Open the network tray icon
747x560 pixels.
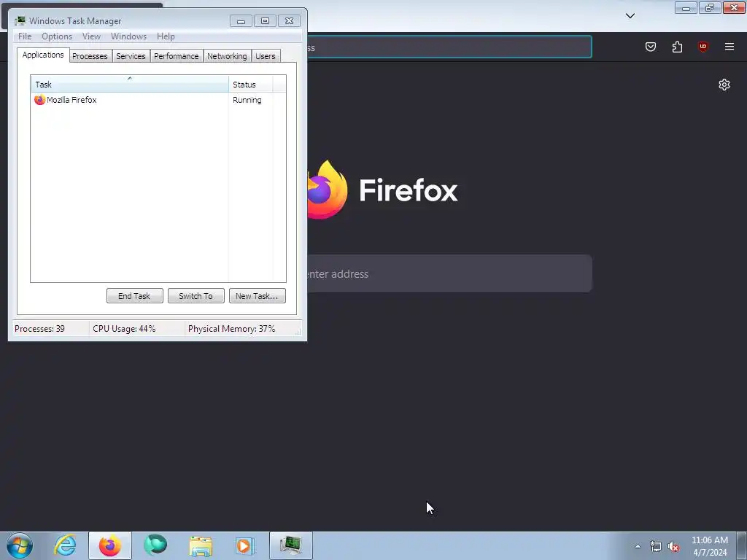[656, 546]
